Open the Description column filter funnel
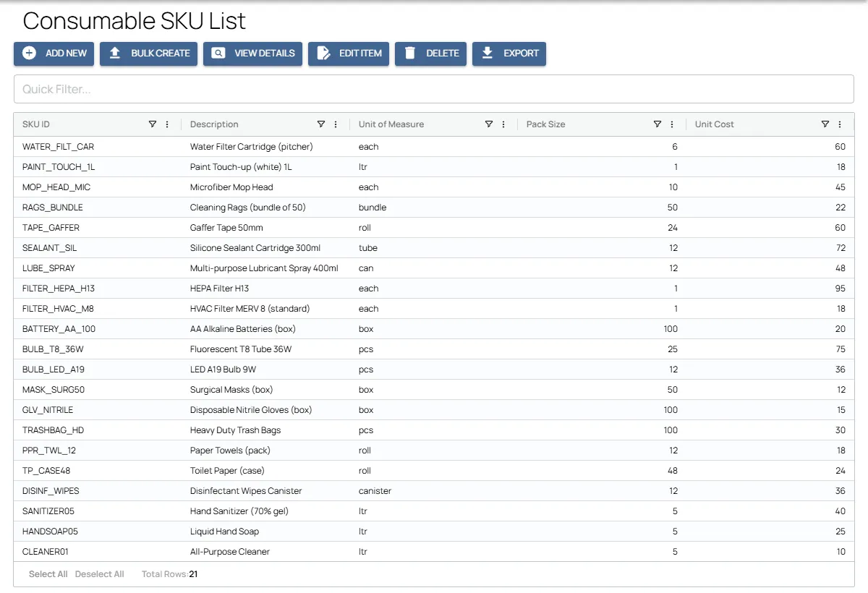This screenshot has width=868, height=593. pos(321,124)
